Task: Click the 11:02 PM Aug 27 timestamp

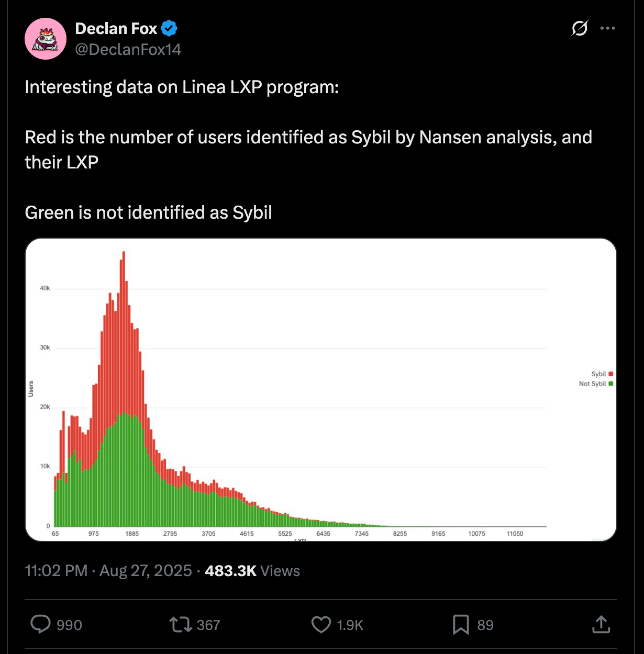Action: pos(108,570)
